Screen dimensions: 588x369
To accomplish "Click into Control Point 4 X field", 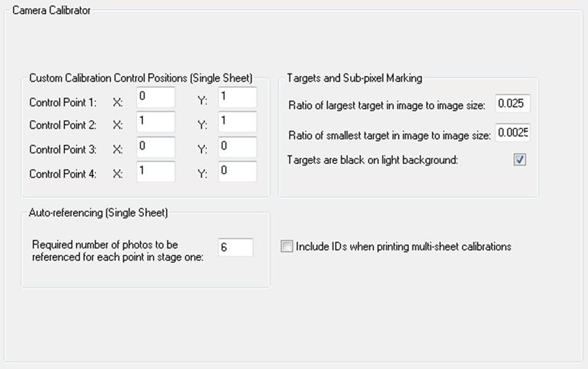I will 156,171.
